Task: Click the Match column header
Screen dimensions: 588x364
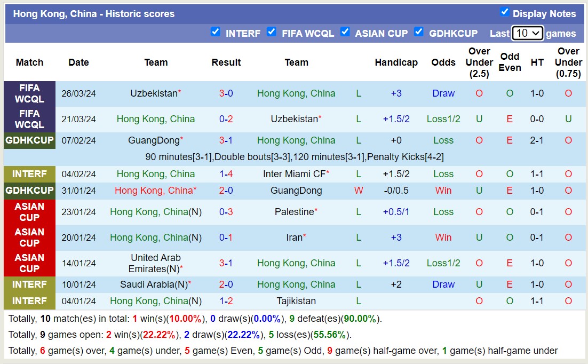Action: pyautogui.click(x=30, y=62)
